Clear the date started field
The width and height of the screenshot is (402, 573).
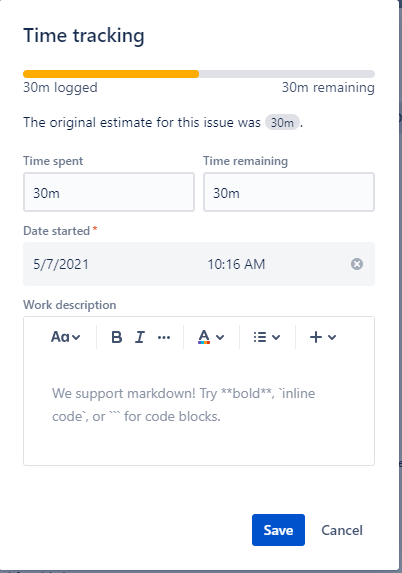(357, 264)
